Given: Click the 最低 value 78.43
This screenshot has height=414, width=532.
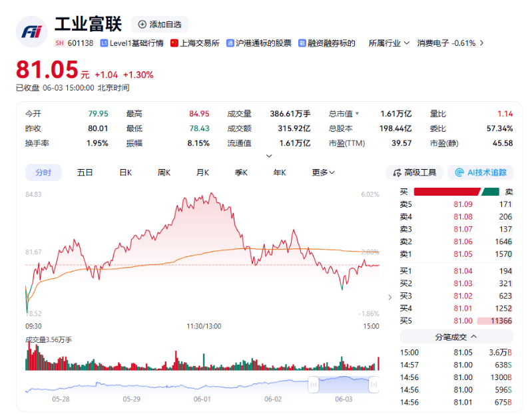Looking at the screenshot, I should coord(199,128).
